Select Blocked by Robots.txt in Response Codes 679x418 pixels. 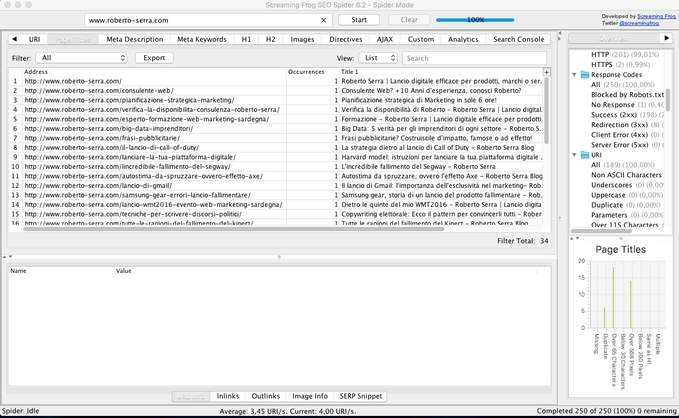627,94
